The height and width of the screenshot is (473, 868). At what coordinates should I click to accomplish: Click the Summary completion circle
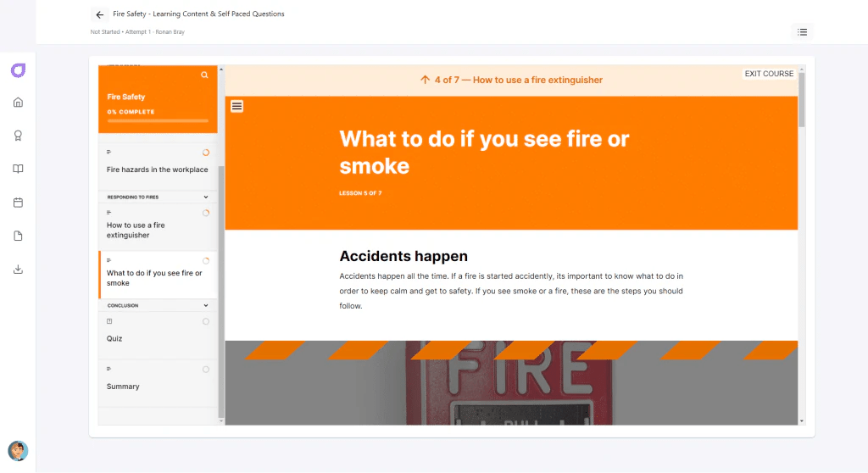[x=206, y=370]
